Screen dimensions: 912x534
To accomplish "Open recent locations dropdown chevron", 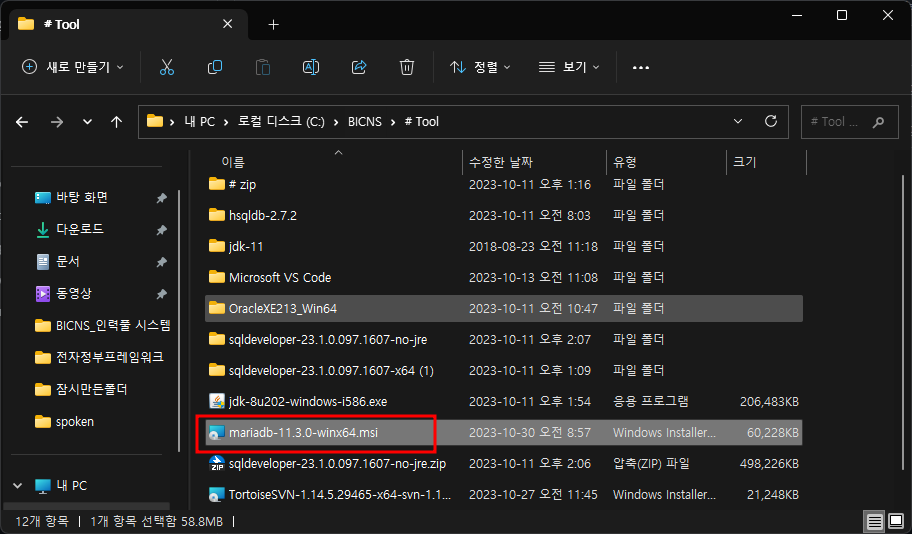I will pos(87,122).
